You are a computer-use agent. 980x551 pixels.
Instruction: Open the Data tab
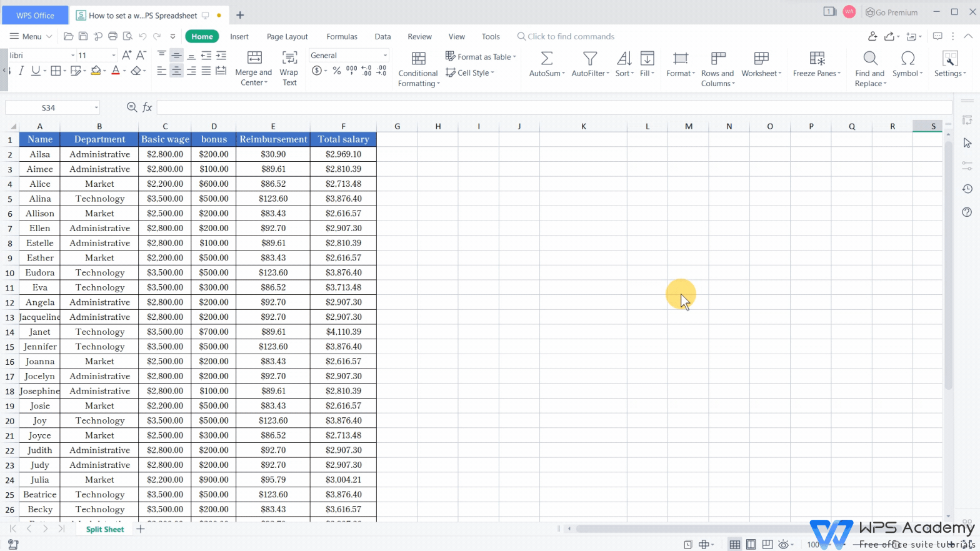pyautogui.click(x=382, y=36)
